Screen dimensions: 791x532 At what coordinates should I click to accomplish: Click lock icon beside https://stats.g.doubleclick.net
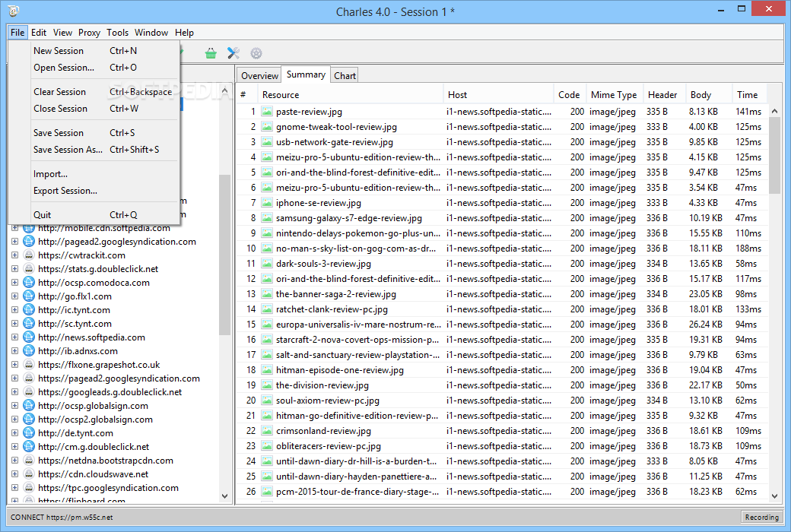pyautogui.click(x=29, y=269)
